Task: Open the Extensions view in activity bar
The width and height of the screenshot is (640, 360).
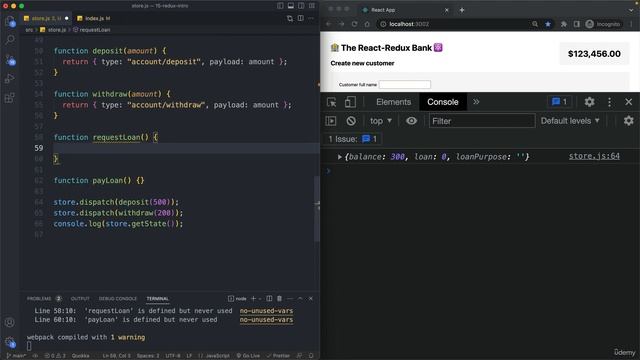Action: click(10, 98)
